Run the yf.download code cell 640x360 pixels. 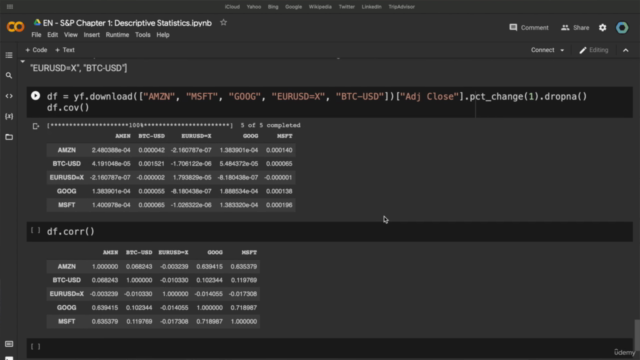[x=36, y=96]
